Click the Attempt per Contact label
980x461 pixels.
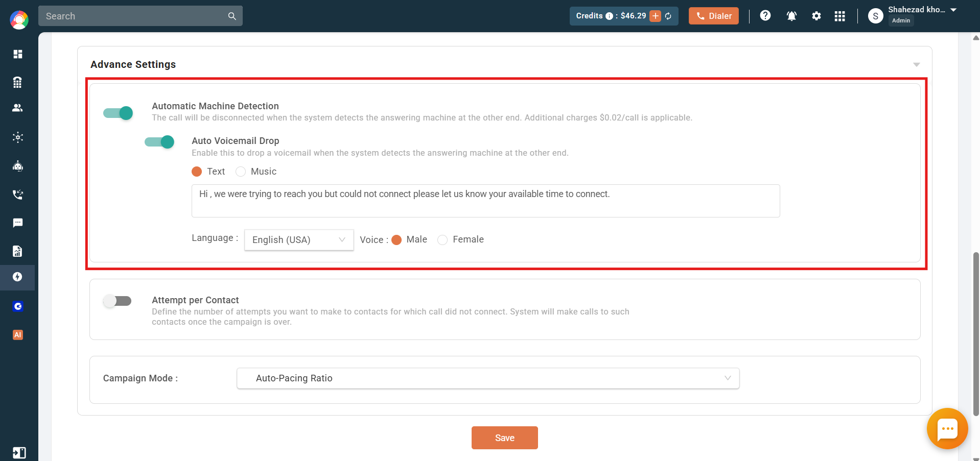pos(195,300)
